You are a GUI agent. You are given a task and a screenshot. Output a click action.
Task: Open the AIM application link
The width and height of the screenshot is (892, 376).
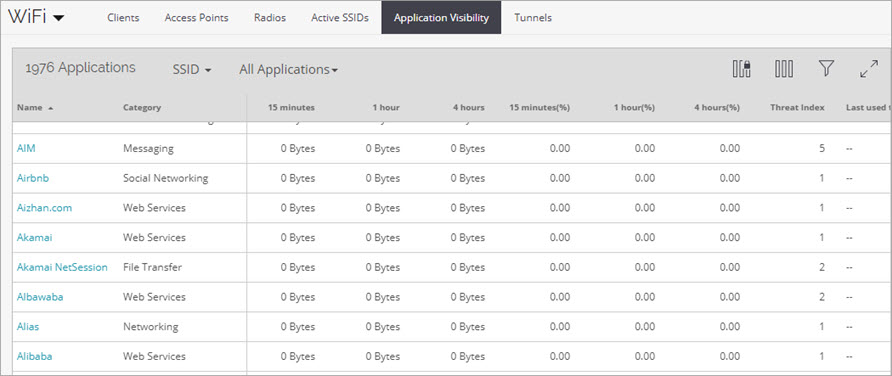coord(26,148)
